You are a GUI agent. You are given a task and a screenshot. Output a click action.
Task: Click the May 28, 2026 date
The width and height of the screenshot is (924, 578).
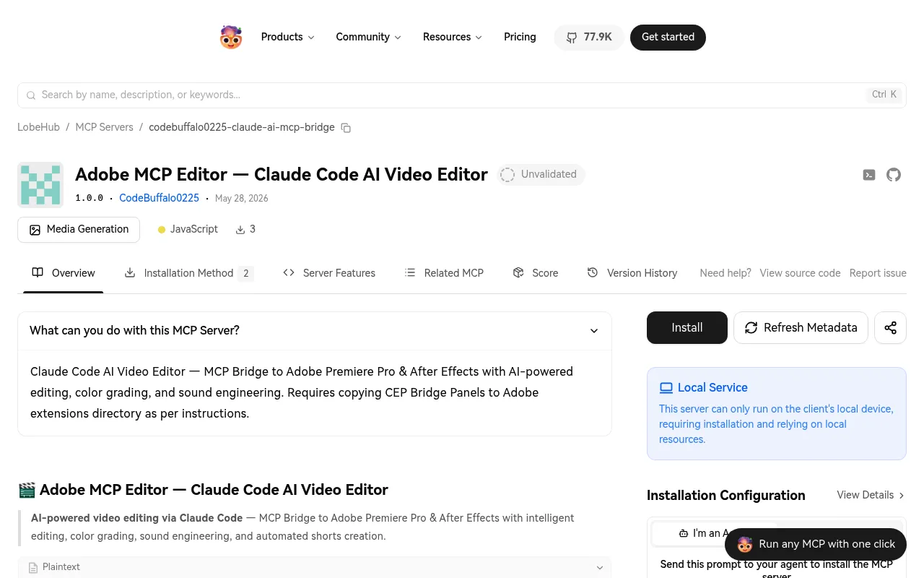(x=241, y=198)
